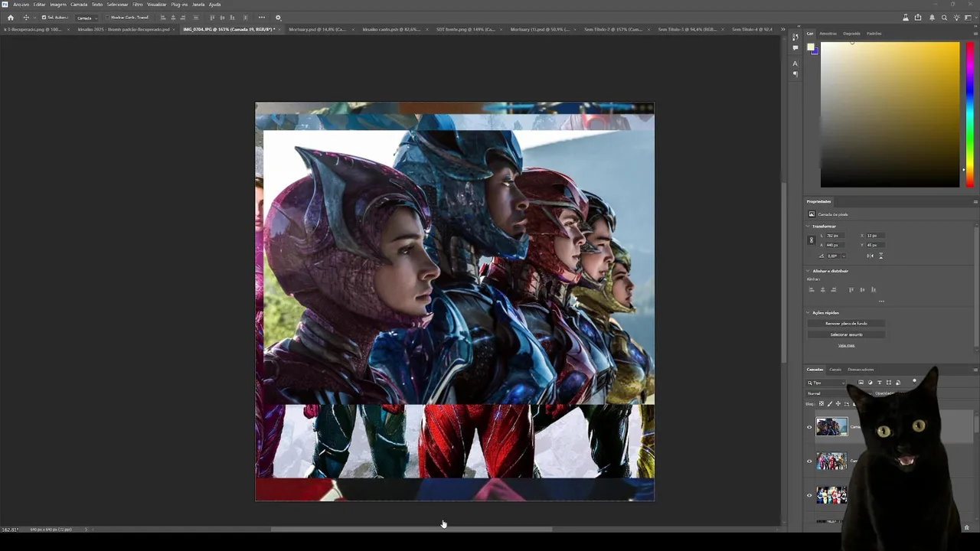The width and height of the screenshot is (980, 551).
Task: Open the Paragraph panel icon
Action: point(795,74)
